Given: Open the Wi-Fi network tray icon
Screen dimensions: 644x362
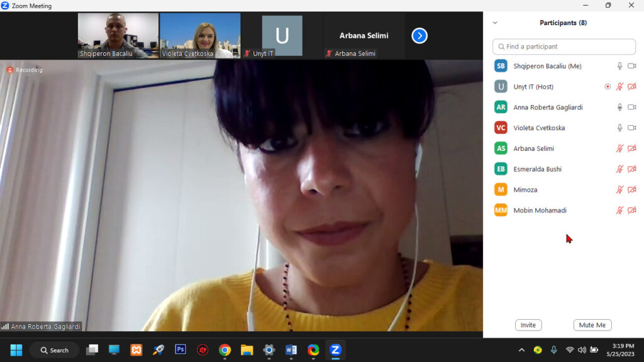Looking at the screenshot, I should [x=570, y=350].
